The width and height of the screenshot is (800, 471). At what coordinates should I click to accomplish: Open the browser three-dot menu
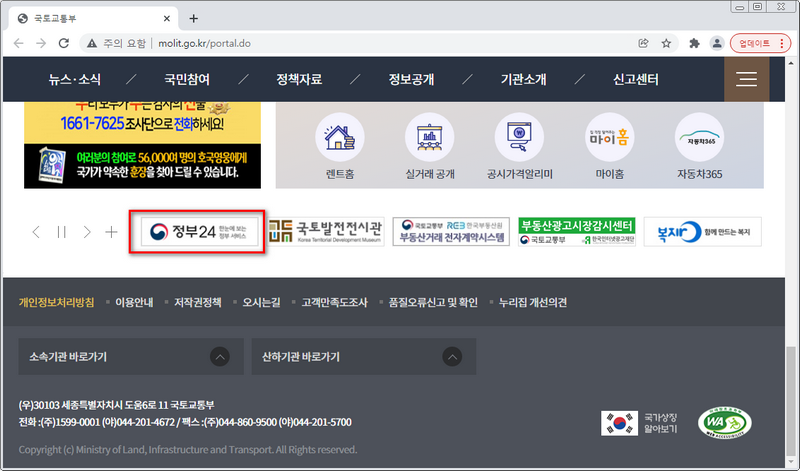click(782, 43)
